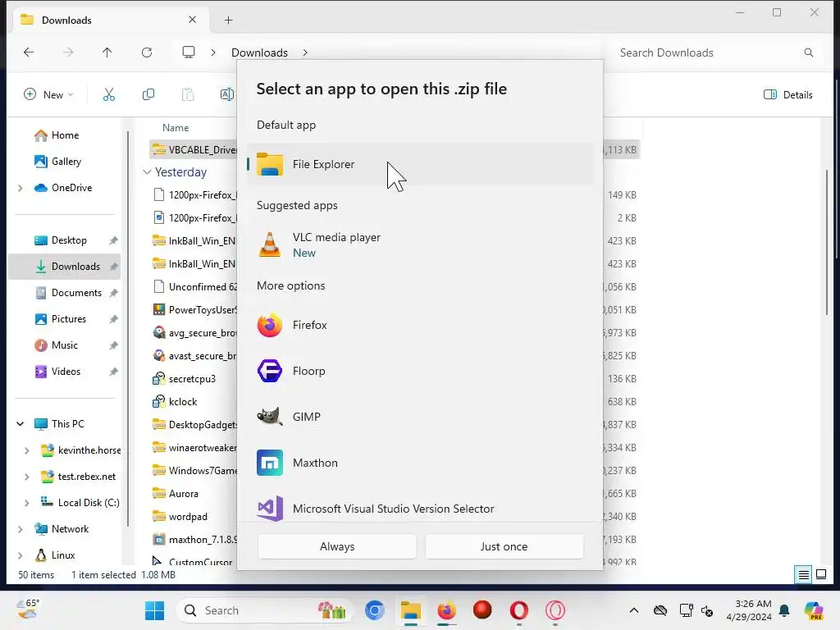Image resolution: width=840 pixels, height=630 pixels.
Task: Click the Downloads breadcrumb
Action: click(x=259, y=52)
